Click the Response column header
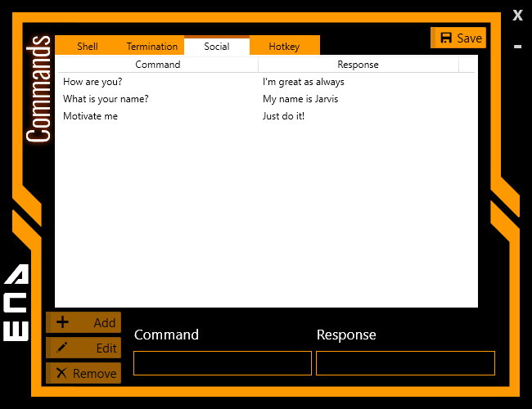This screenshot has height=409, width=532. [358, 65]
